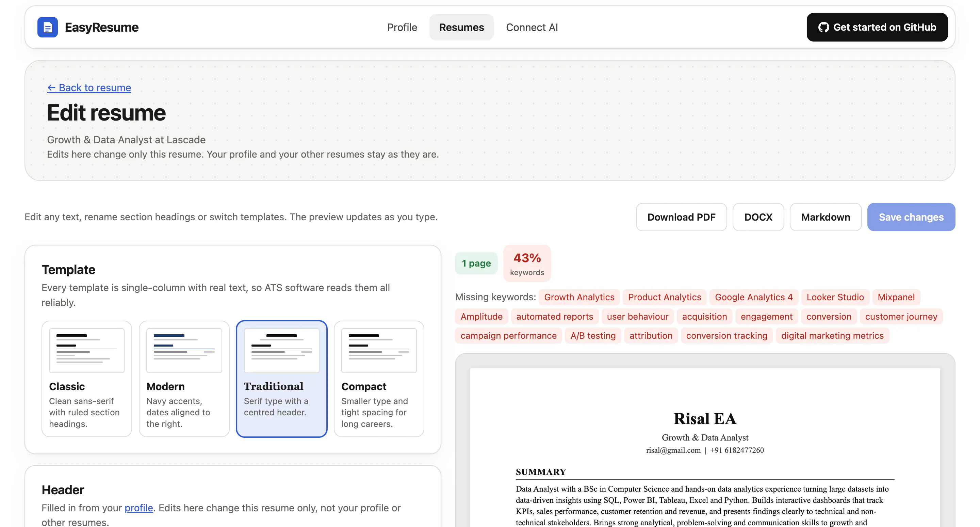Click the attribution keyword chip
This screenshot has height=527, width=980.
tap(651, 335)
